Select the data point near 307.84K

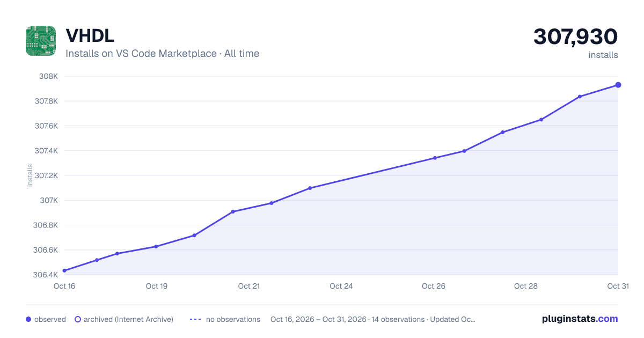[580, 97]
